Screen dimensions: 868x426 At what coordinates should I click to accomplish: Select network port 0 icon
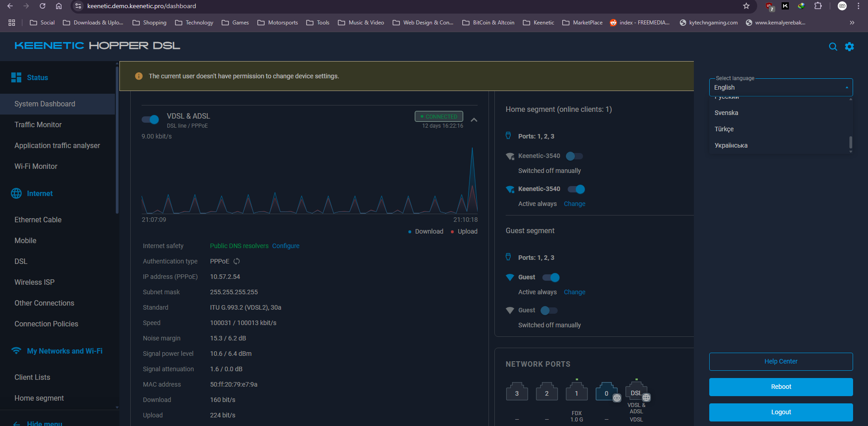[x=607, y=392]
